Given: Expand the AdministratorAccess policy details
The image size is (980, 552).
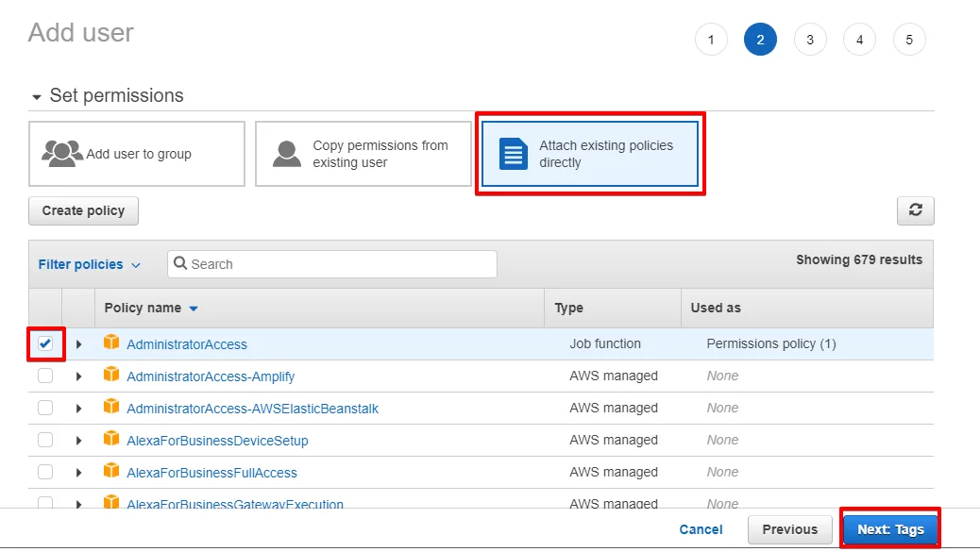Looking at the screenshot, I should click(x=79, y=344).
